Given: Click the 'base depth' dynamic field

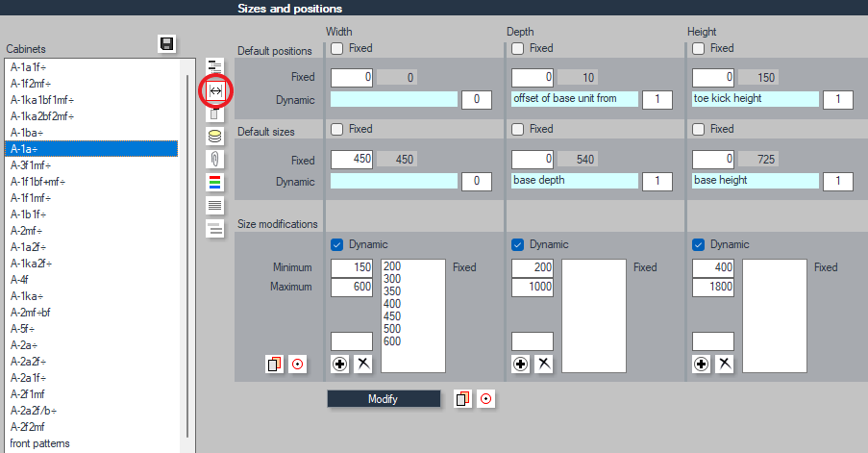Looking at the screenshot, I should coord(575,181).
